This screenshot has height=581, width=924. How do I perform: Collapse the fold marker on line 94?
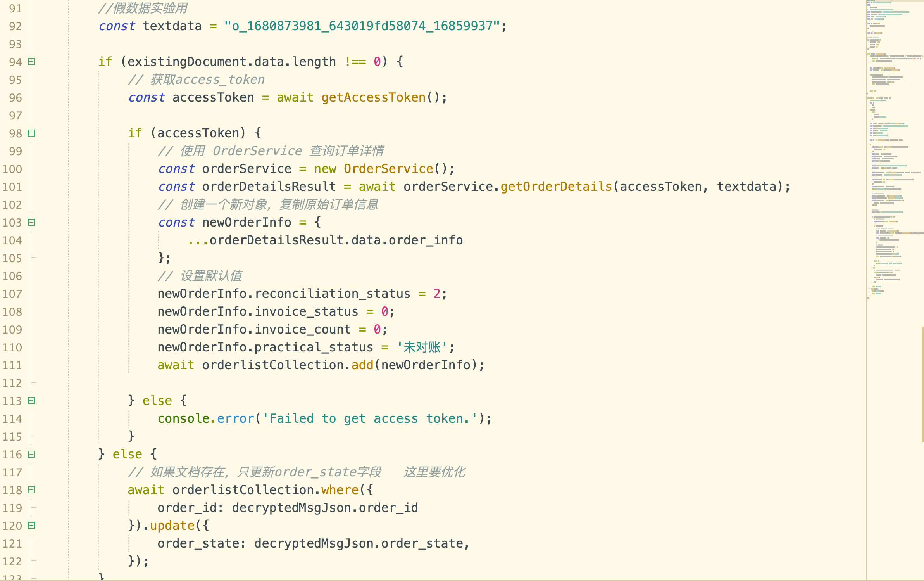click(x=32, y=62)
